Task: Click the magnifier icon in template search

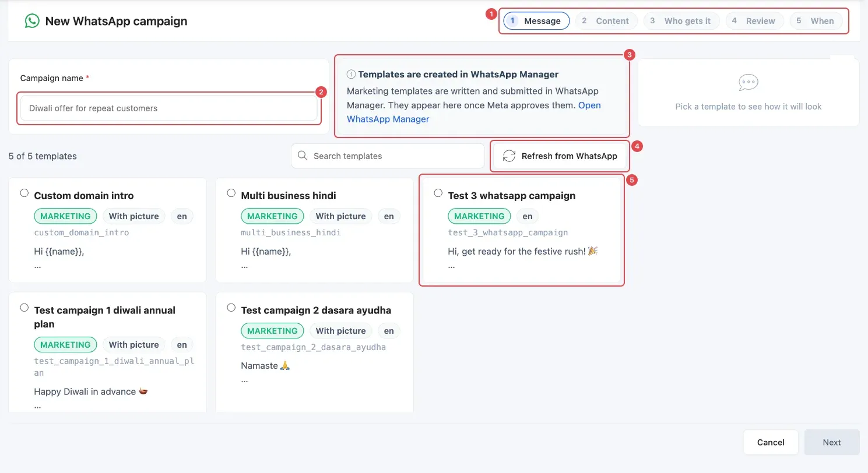Action: pos(303,156)
